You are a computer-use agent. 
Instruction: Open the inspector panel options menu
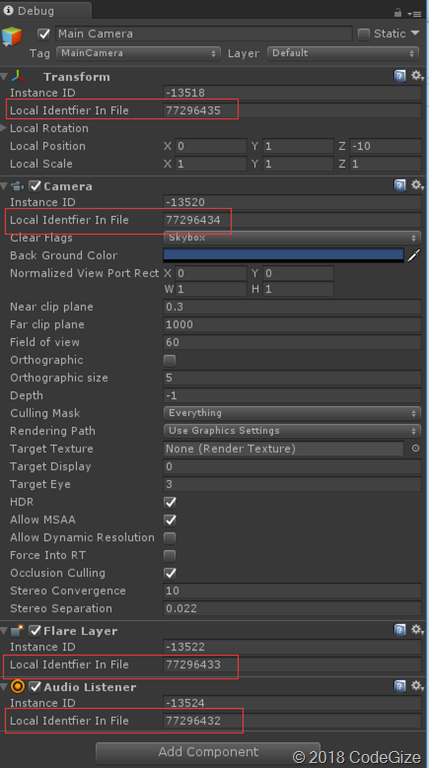(x=416, y=14)
